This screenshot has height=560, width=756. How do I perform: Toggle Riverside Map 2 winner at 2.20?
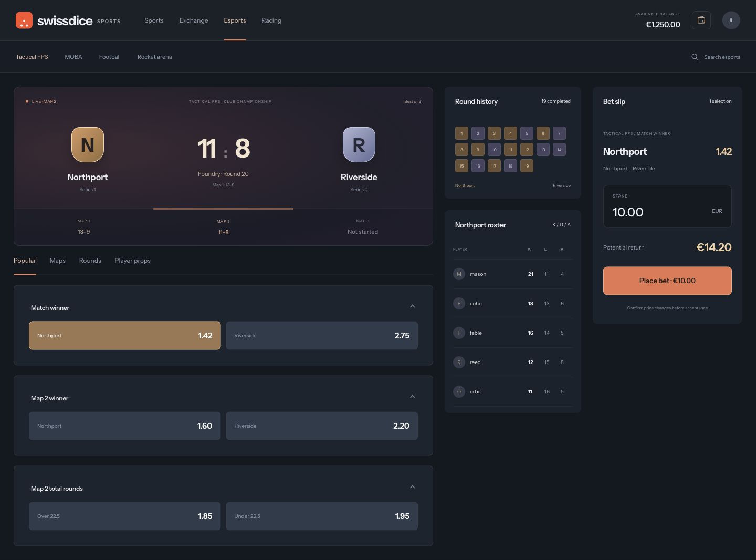322,426
